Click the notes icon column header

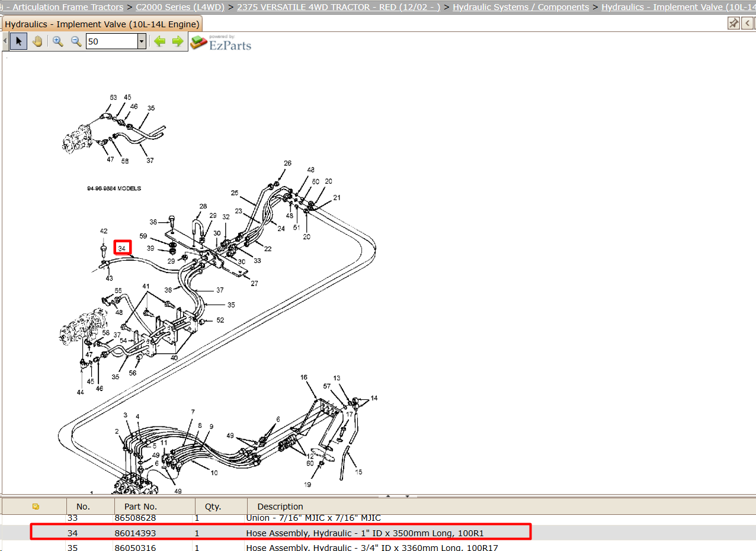click(x=36, y=507)
